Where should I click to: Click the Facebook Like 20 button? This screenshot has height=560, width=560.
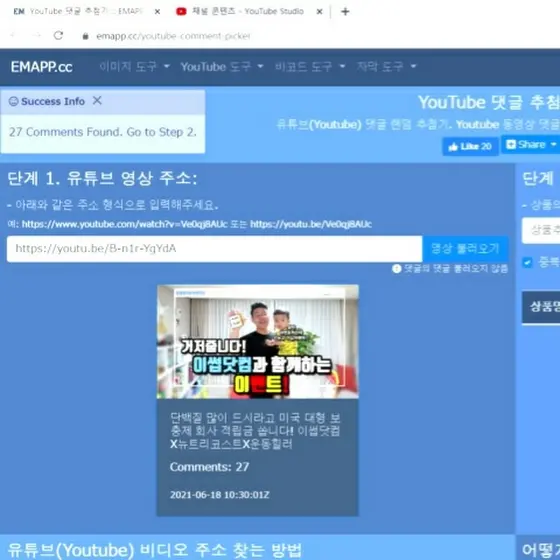click(x=470, y=146)
